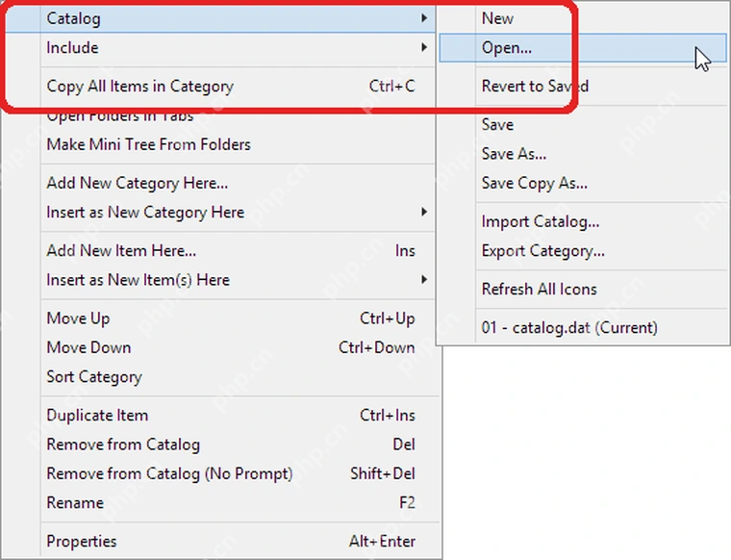Image resolution: width=731 pixels, height=560 pixels.
Task: Choose Copy All Items in Category
Action: click(x=218, y=87)
